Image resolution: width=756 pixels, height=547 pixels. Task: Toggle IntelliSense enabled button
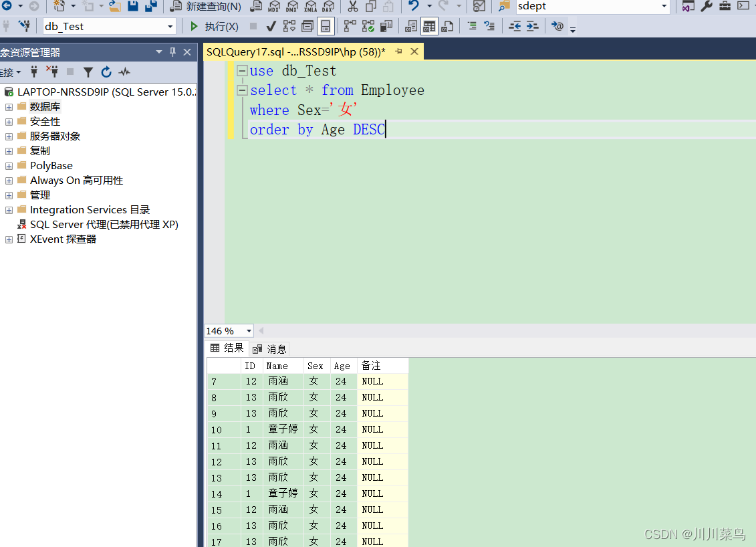326,26
